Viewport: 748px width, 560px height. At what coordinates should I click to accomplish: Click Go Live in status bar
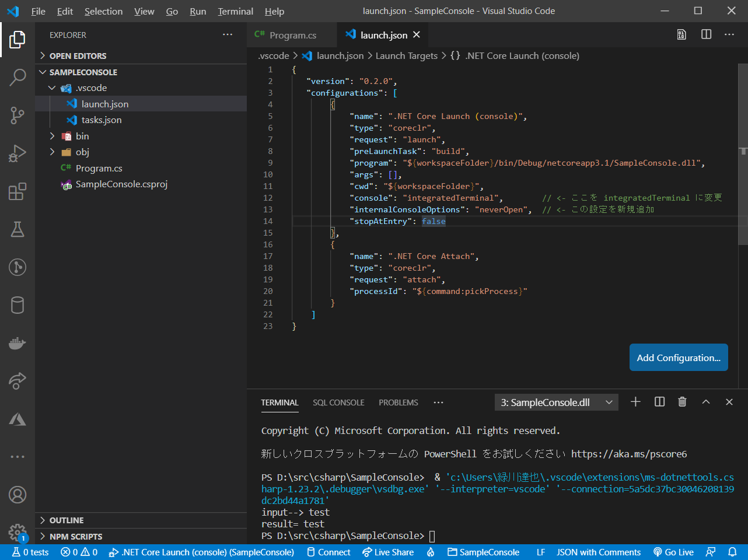[673, 552]
